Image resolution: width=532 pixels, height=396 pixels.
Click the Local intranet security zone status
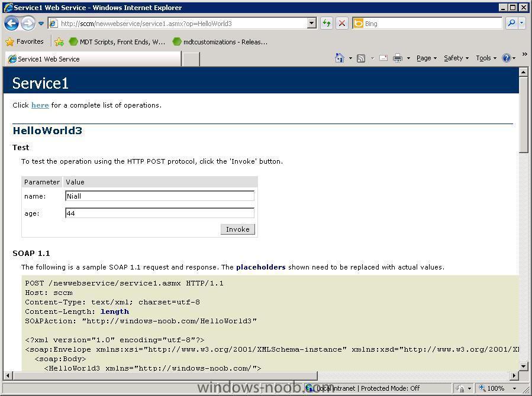362,388
